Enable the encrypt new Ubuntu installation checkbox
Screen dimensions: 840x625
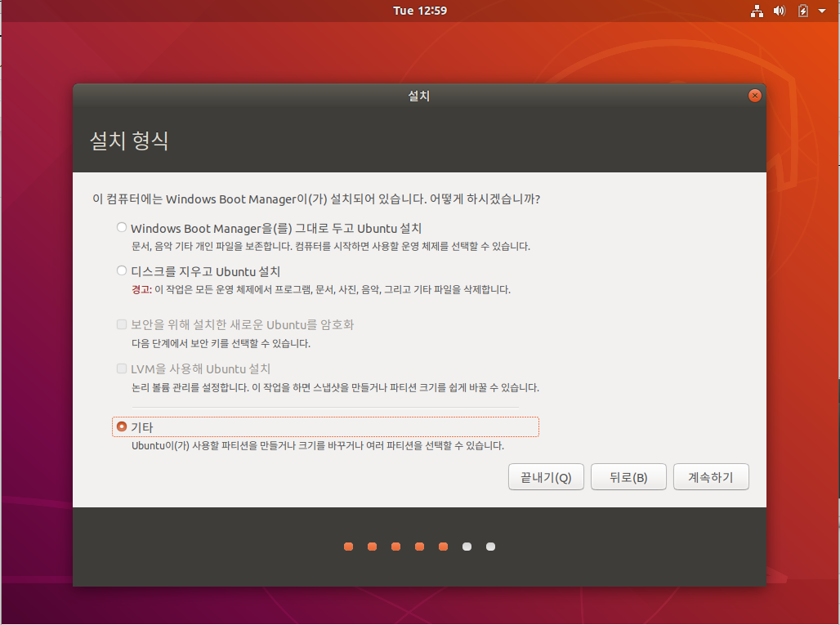[121, 324]
